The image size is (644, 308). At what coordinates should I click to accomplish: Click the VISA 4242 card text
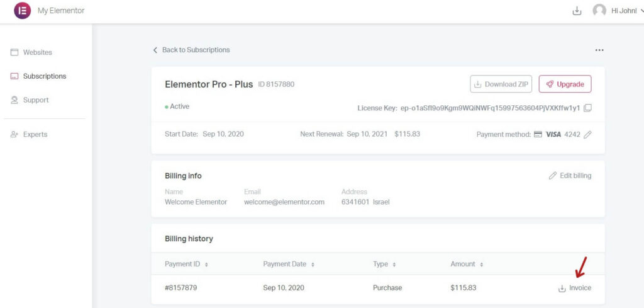[x=563, y=134]
